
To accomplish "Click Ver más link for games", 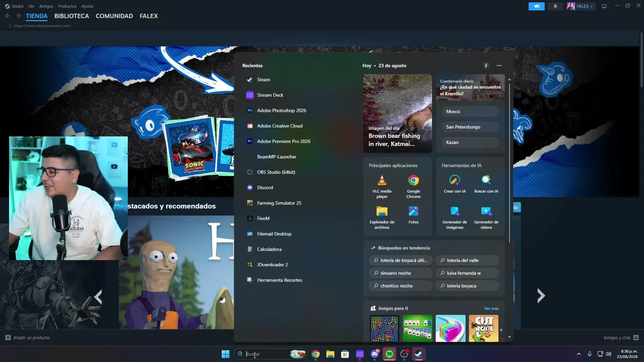I will pyautogui.click(x=492, y=308).
